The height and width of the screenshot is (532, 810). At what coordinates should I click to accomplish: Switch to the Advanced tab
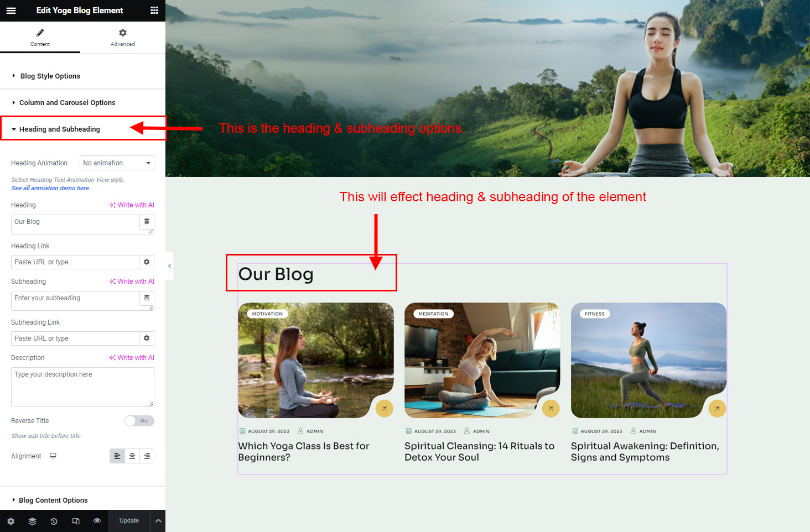pos(123,38)
